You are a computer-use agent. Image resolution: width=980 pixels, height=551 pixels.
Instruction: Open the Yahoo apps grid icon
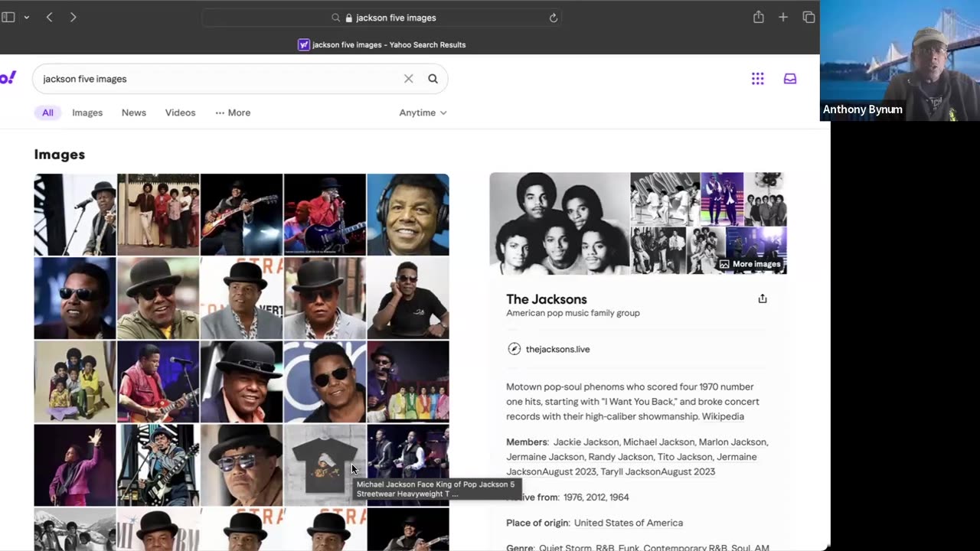(x=758, y=78)
